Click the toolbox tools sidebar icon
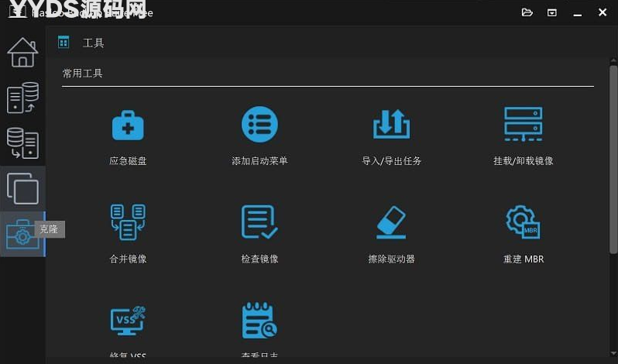This screenshot has width=618, height=364. [22, 234]
